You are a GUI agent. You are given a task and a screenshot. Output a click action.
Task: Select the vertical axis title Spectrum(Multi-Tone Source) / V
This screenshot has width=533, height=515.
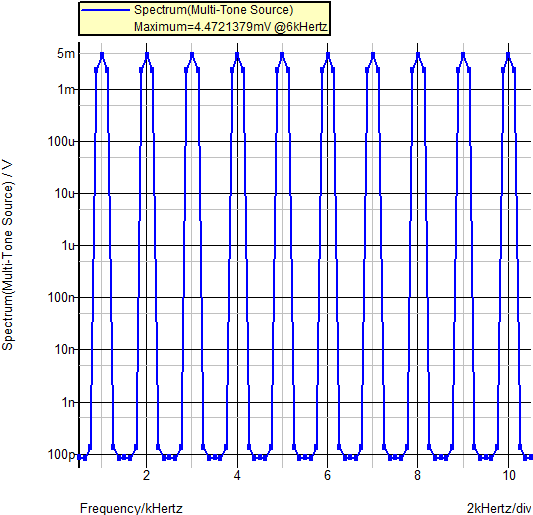click(7, 255)
